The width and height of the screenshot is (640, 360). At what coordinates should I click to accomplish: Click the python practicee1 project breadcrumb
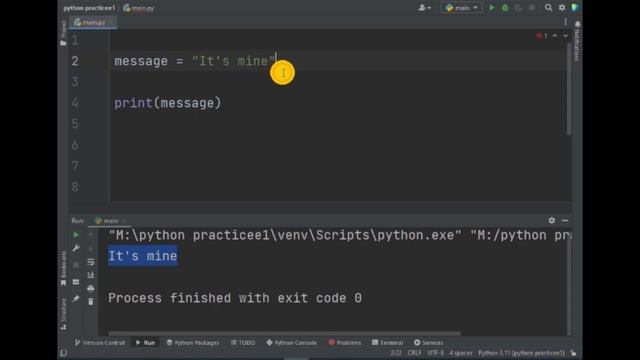[x=89, y=8]
